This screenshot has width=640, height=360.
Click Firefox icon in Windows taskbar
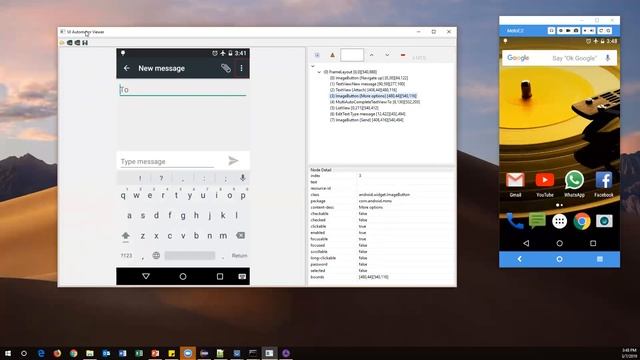(x=57, y=353)
